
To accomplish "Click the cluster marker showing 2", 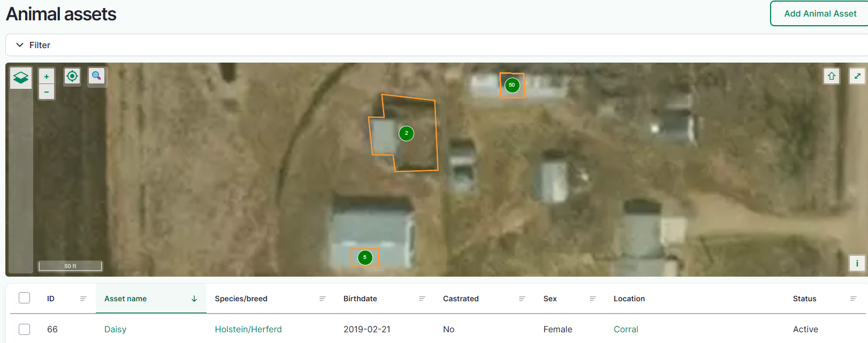I will point(407,133).
